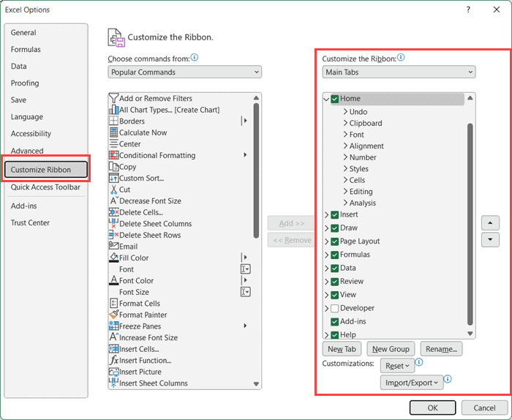The height and width of the screenshot is (420, 512).
Task: Click the New Group button
Action: pyautogui.click(x=391, y=349)
